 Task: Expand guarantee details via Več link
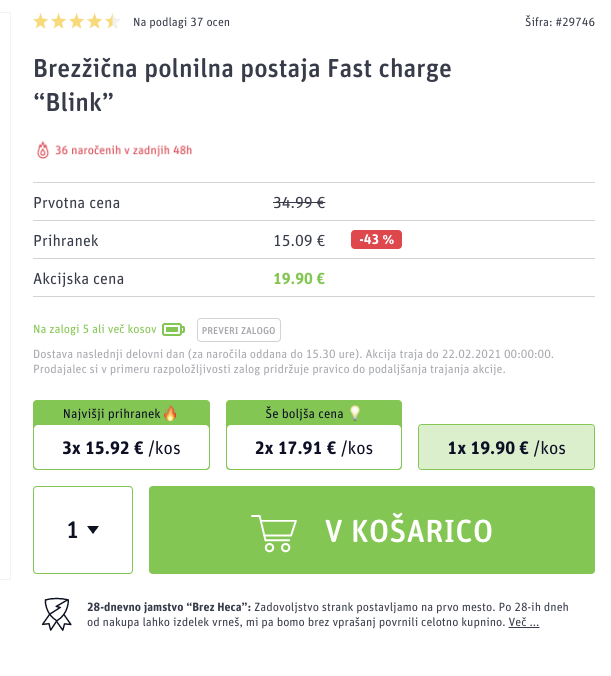[x=523, y=622]
